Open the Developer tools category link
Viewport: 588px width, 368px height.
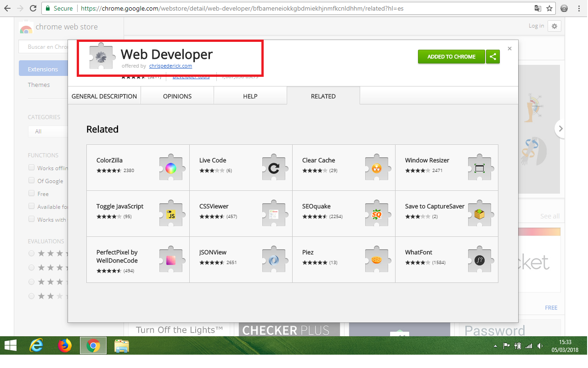[191, 77]
